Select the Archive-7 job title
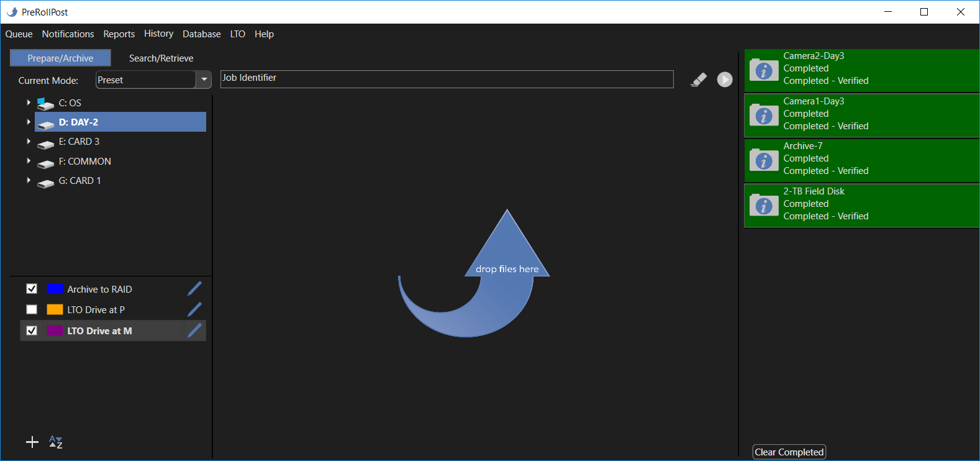Viewport: 980px width, 461px height. [802, 146]
